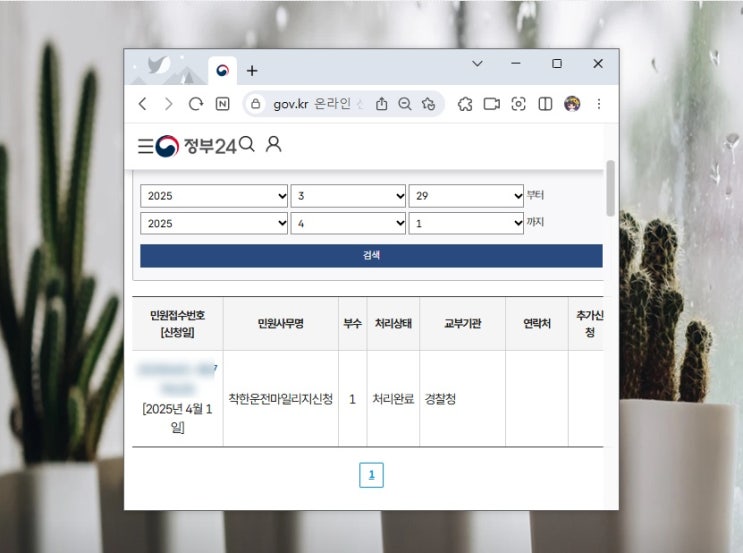This screenshot has height=553, width=743.
Task: Click the 민원사무명 column header
Action: pyautogui.click(x=281, y=324)
